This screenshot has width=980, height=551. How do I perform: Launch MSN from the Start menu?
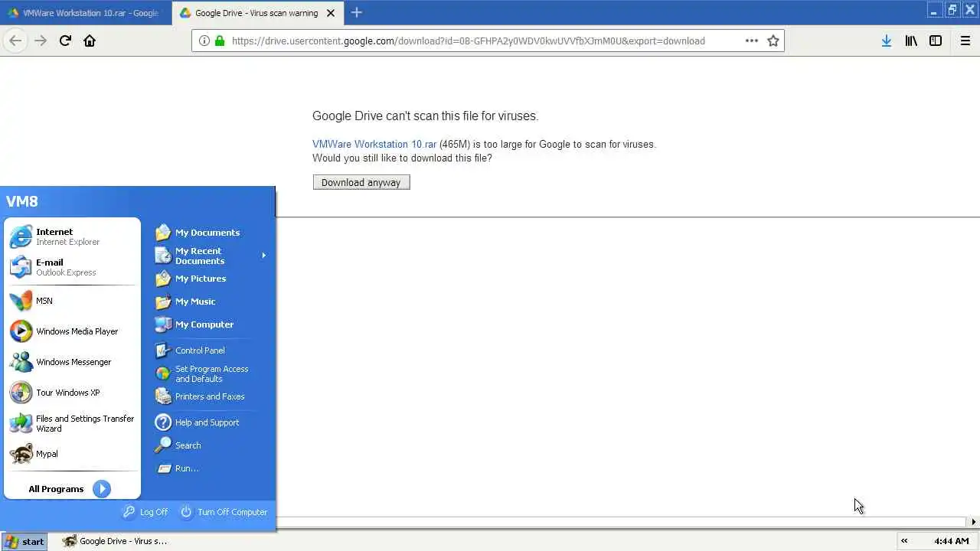[x=72, y=301]
